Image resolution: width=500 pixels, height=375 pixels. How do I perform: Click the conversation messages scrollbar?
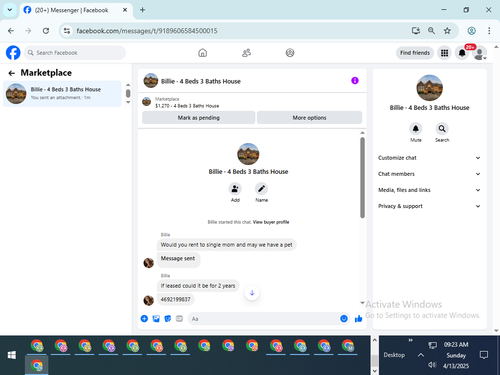[362, 178]
